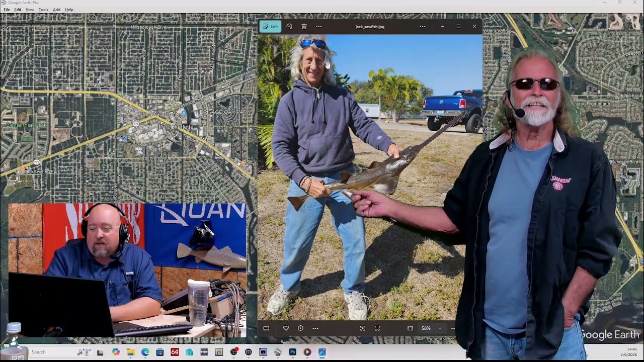Open the Tools menu in Google Earth Pro
This screenshot has width=644, height=362.
click(x=43, y=10)
